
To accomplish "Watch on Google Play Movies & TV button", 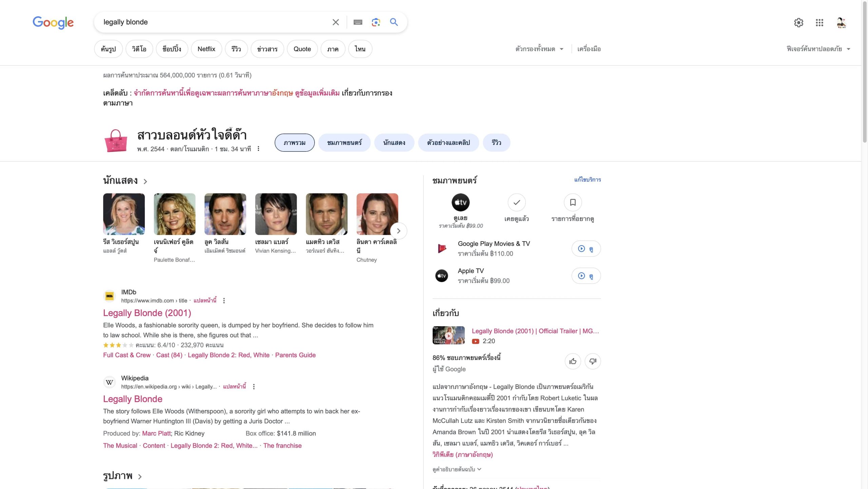I will point(586,249).
